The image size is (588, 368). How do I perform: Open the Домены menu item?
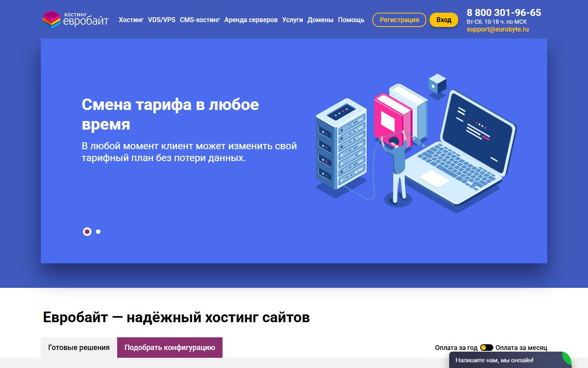320,20
